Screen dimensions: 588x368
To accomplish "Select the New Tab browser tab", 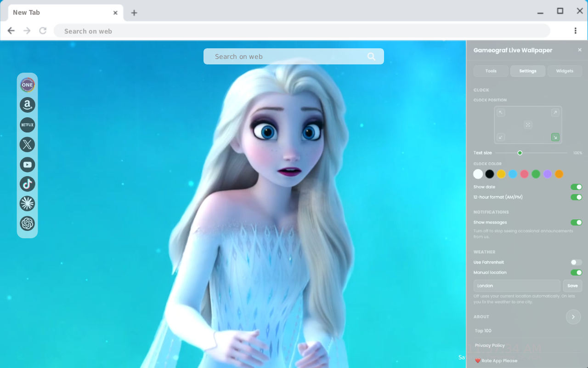I will coord(66,13).
